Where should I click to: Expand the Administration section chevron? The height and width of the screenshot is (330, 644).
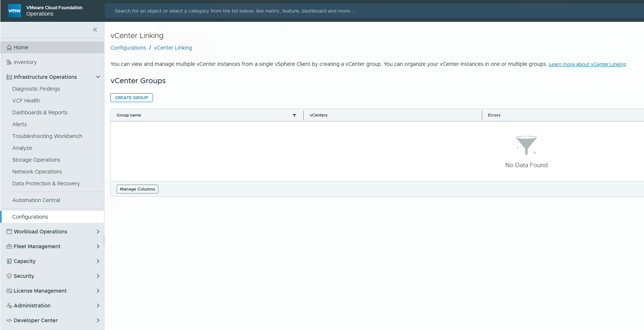(98, 306)
